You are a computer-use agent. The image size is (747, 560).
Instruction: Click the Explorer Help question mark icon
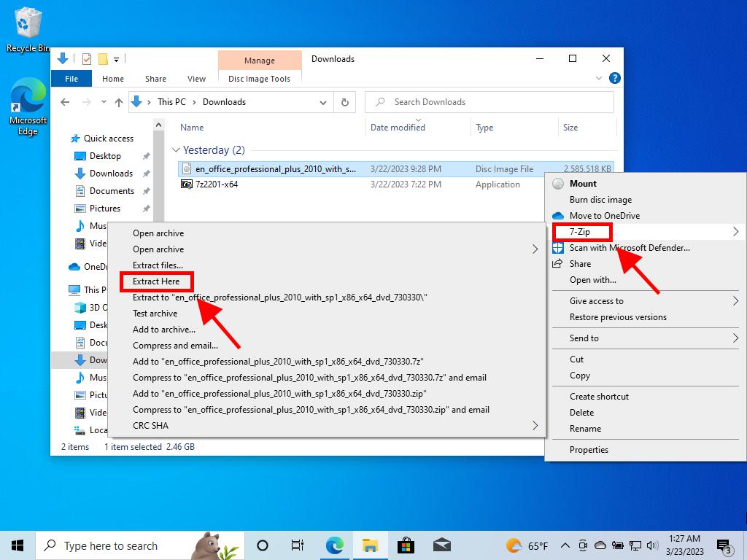coord(615,78)
